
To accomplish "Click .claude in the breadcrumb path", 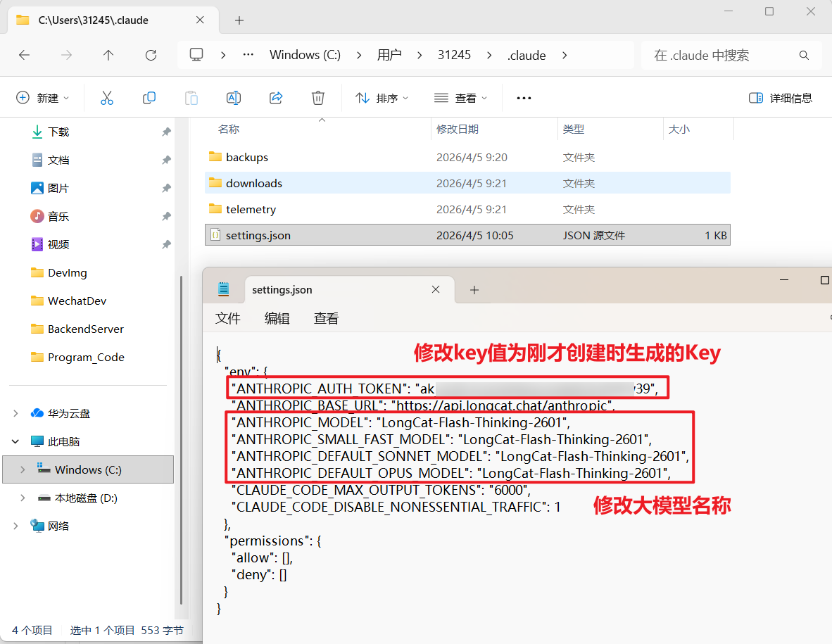I will tap(527, 55).
